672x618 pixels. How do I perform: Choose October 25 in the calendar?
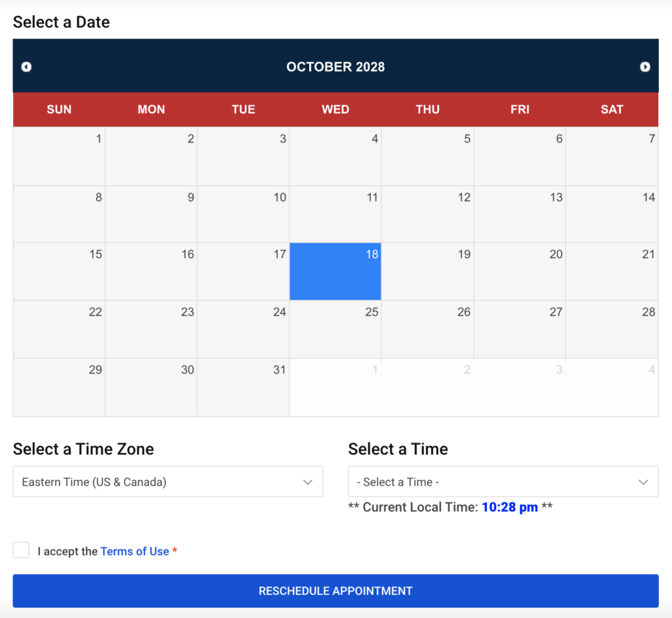click(335, 329)
